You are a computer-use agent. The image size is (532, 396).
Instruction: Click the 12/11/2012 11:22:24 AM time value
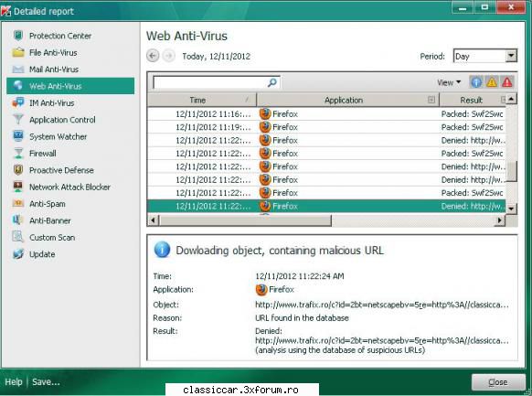coord(300,276)
